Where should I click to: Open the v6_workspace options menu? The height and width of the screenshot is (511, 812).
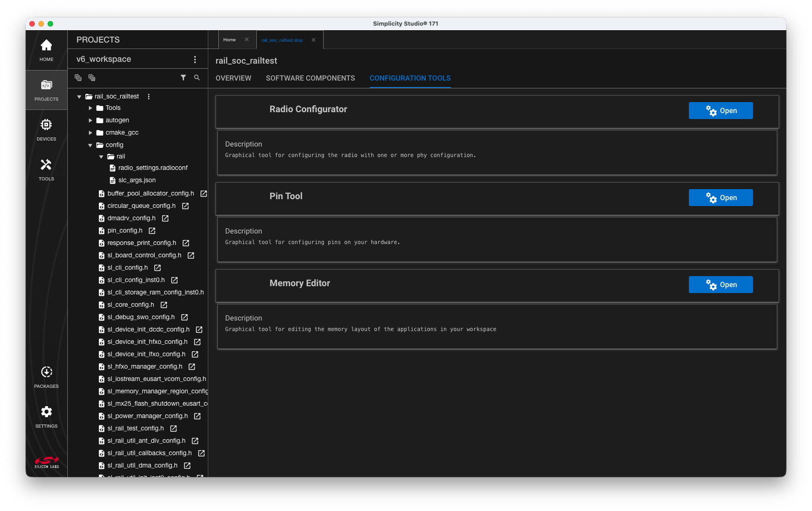click(x=195, y=59)
